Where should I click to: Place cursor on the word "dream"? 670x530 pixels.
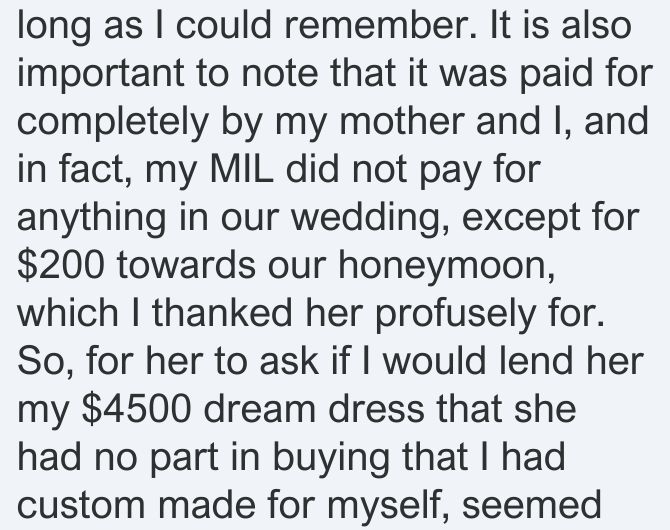(x=260, y=409)
